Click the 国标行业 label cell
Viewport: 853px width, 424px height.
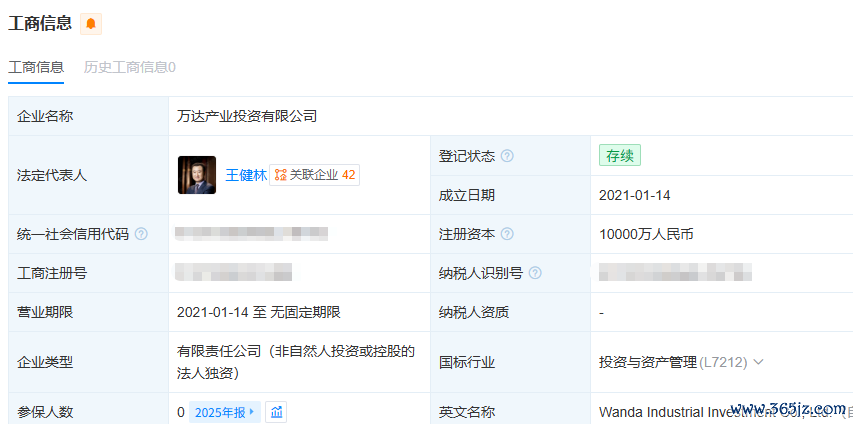click(x=510, y=362)
